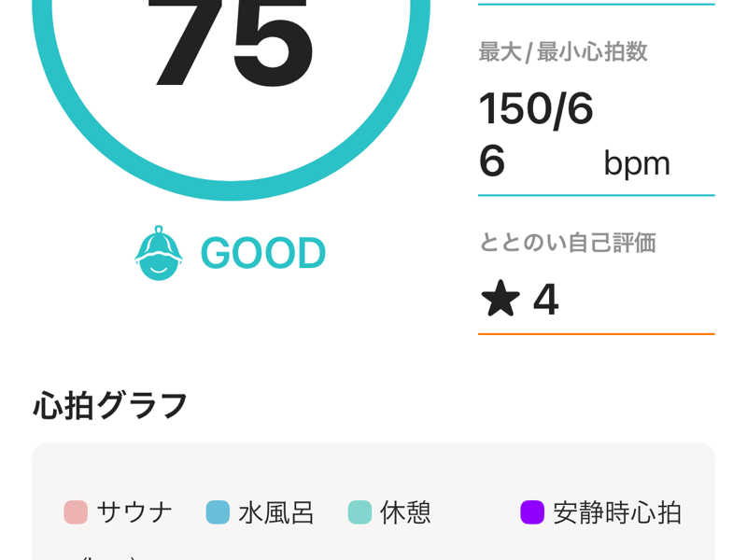The width and height of the screenshot is (747, 560).
Task: Open the ととのい自己評価 label
Action: click(x=568, y=243)
